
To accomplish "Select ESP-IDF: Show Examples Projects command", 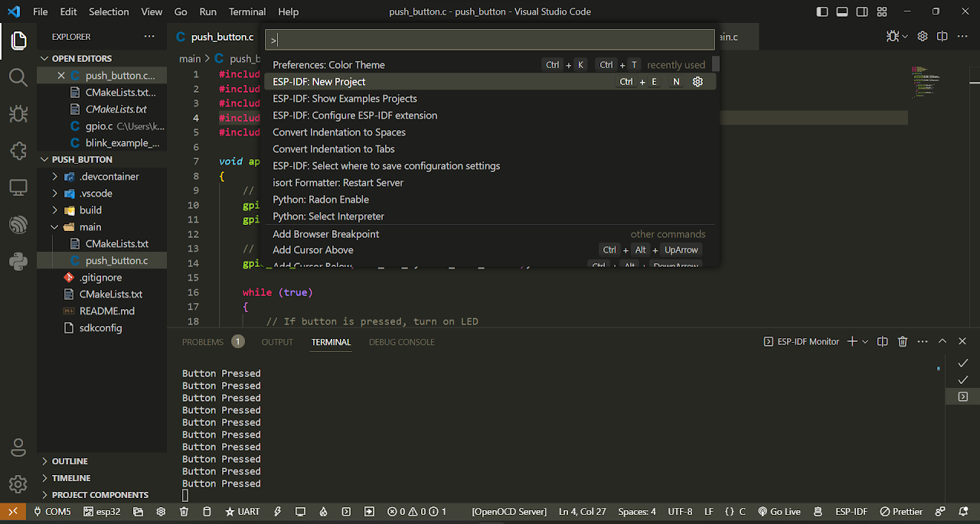I will 345,99.
